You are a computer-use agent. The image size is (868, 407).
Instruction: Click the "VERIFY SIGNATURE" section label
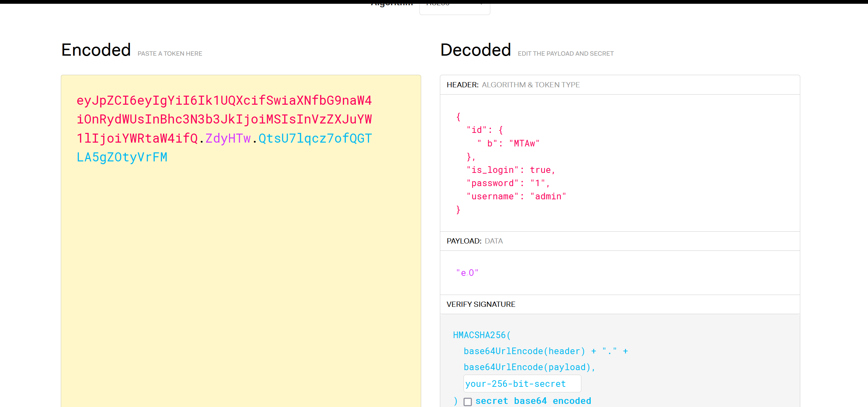(481, 304)
